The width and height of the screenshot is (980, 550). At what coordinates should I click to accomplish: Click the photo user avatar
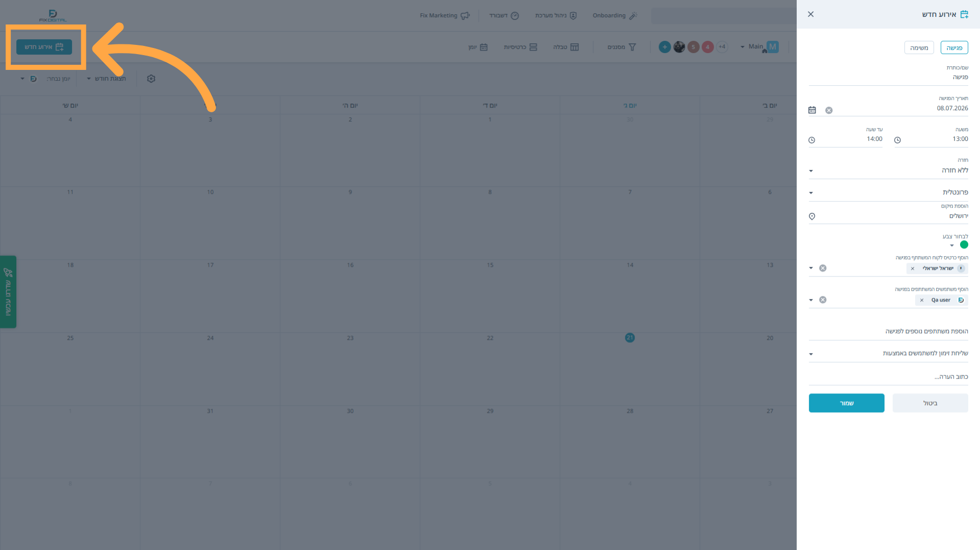[x=679, y=47]
